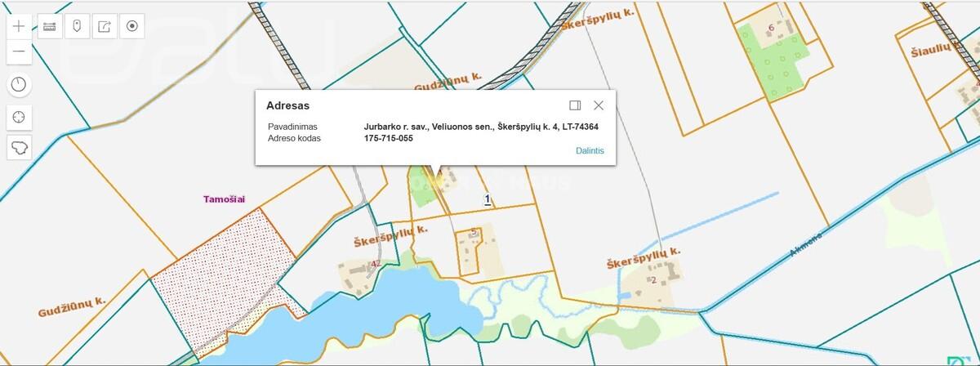Reset map rotation compass button
980x366 pixels.
(19, 84)
